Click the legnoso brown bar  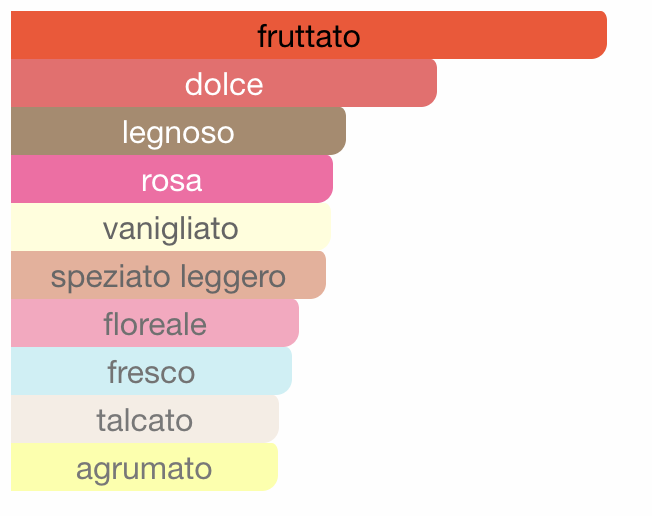point(178,131)
